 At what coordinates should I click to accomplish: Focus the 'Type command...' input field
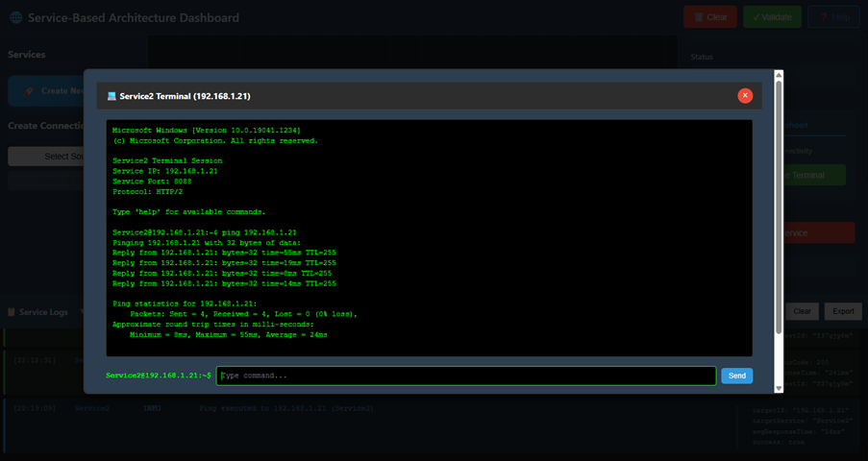(466, 376)
